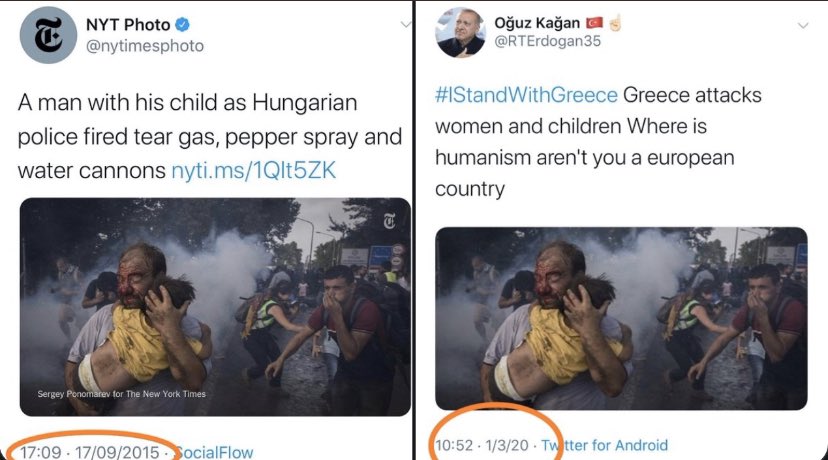Open Oğuz Kağan's profile picture
The width and height of the screenshot is (828, 460).
click(460, 32)
